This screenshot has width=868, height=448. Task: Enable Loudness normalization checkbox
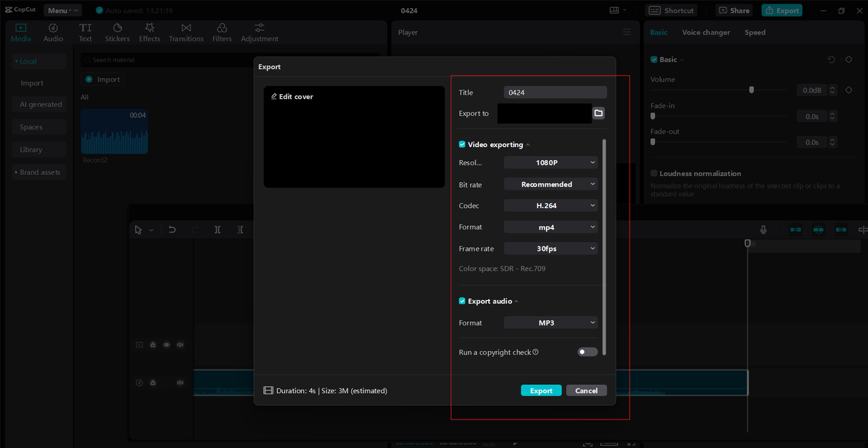[x=654, y=174]
